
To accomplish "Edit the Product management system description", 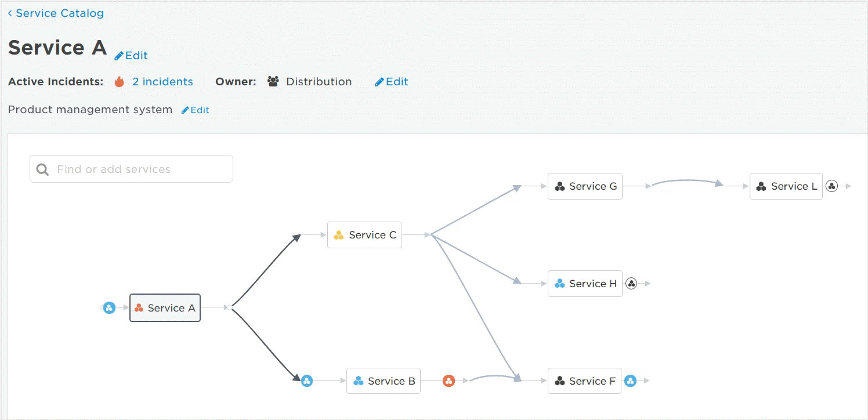I will pyautogui.click(x=196, y=110).
